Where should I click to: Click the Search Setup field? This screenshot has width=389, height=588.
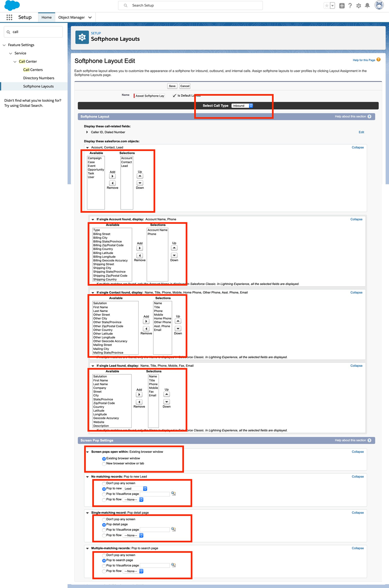(190, 5)
